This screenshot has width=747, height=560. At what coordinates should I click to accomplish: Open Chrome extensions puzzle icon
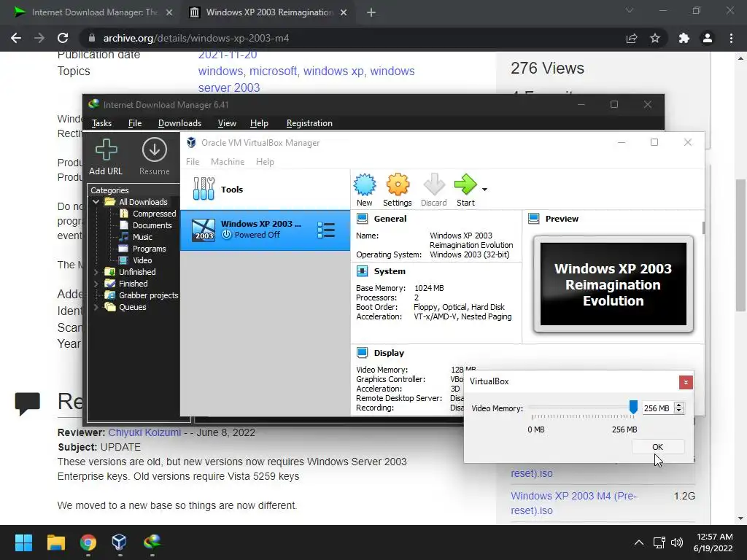tap(684, 38)
